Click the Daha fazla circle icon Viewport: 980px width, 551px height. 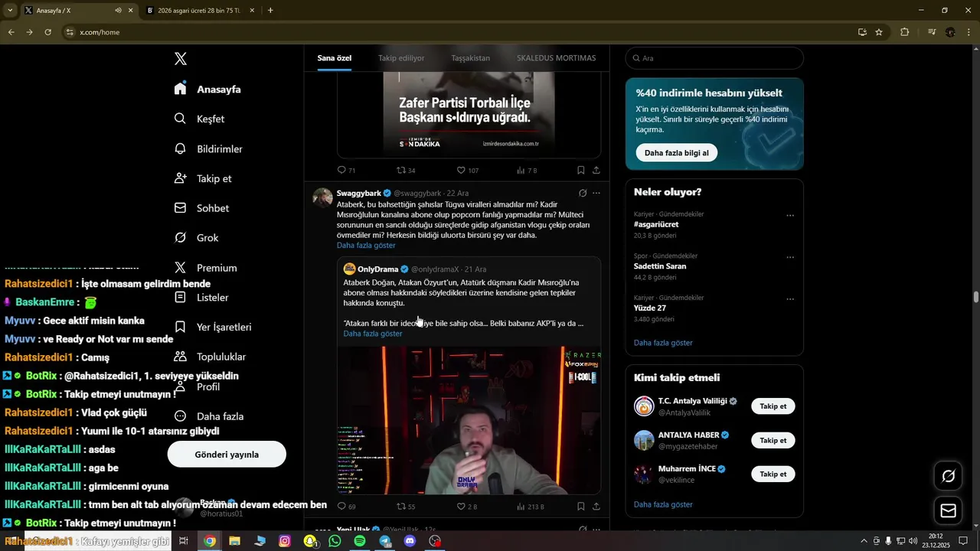click(x=180, y=416)
